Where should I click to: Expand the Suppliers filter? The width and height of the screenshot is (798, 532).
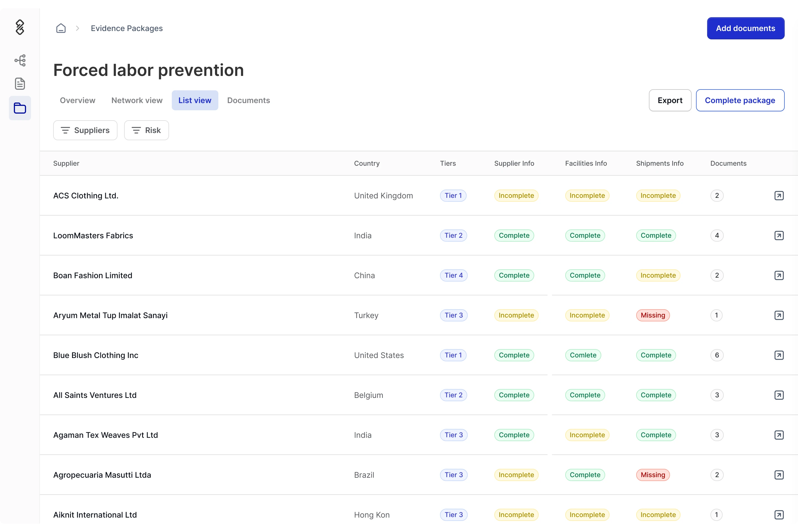[x=85, y=130]
